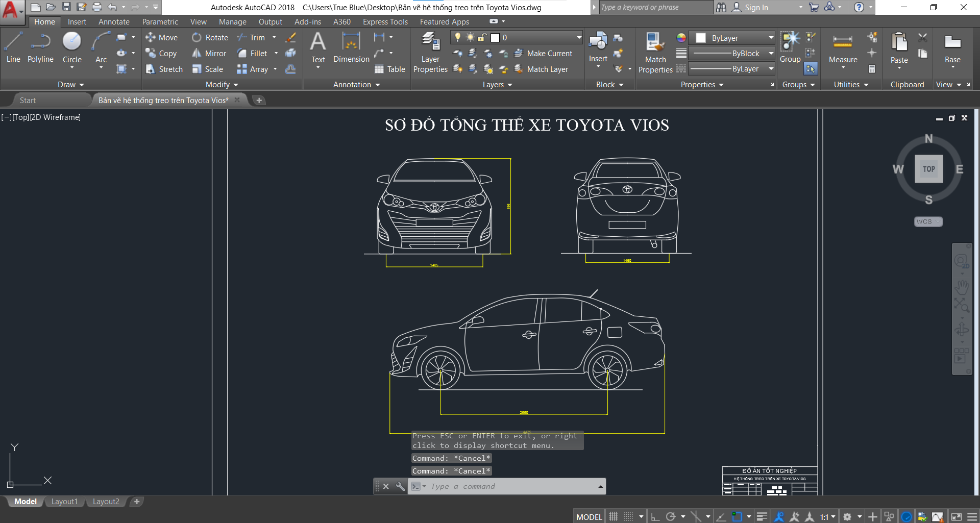The height and width of the screenshot is (523, 980).
Task: Open the 1:1 annotation scale dropdown
Action: click(x=828, y=516)
